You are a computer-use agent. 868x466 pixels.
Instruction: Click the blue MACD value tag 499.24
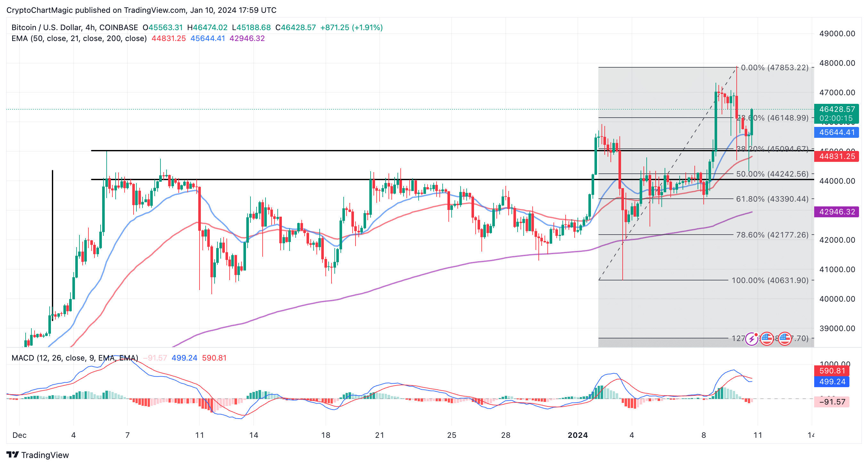[x=832, y=382]
